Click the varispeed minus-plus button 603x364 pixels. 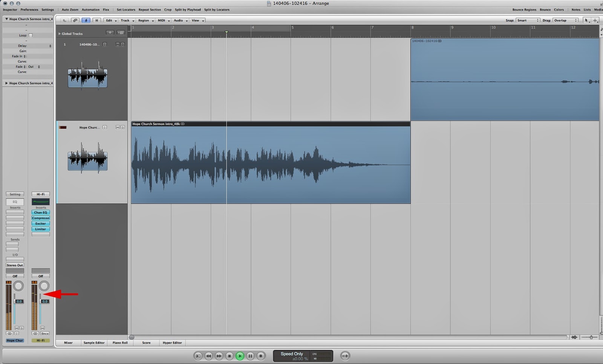(345, 355)
